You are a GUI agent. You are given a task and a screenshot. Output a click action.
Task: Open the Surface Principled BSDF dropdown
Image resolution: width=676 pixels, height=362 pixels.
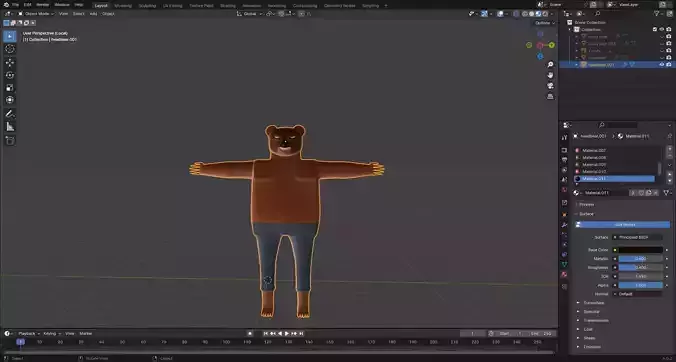click(638, 237)
